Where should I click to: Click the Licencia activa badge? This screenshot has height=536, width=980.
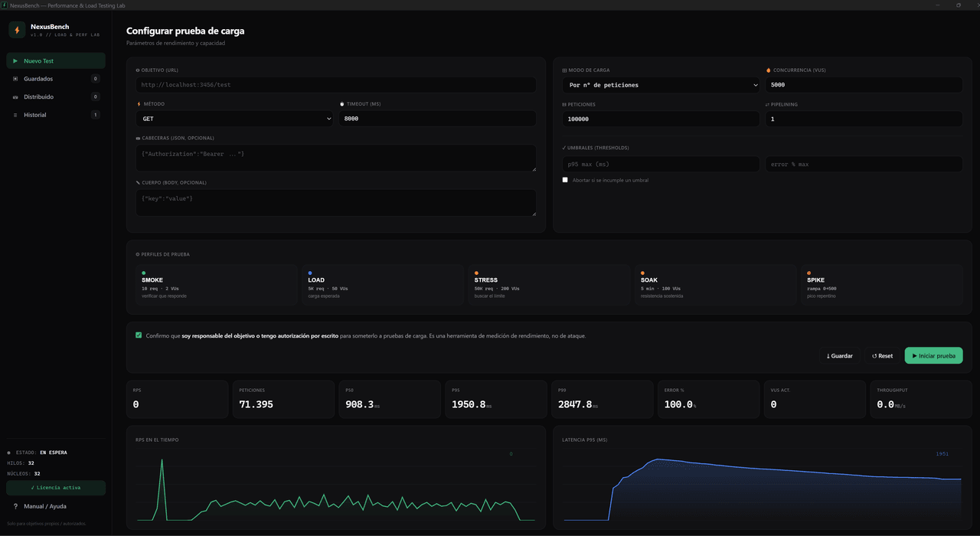(56, 488)
